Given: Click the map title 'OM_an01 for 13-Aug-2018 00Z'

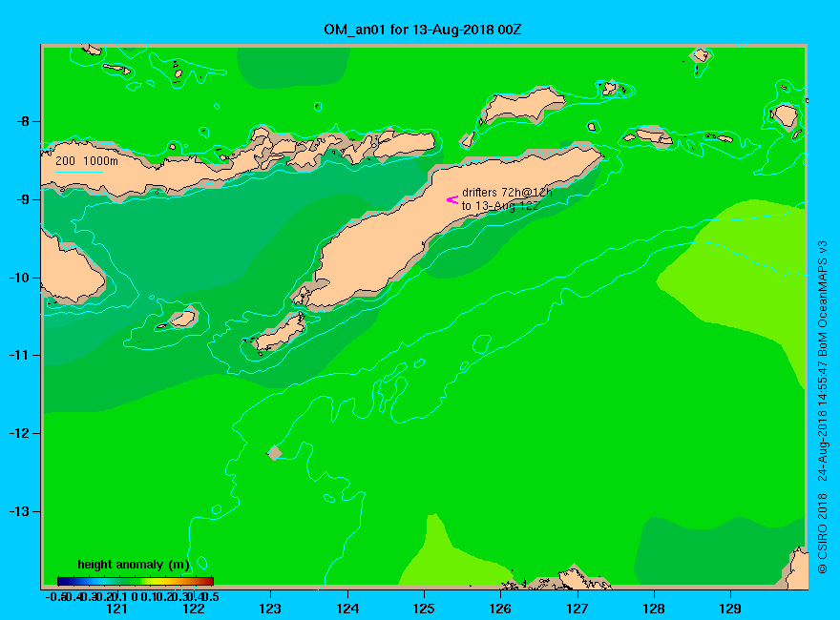Looking at the screenshot, I should point(422,30).
